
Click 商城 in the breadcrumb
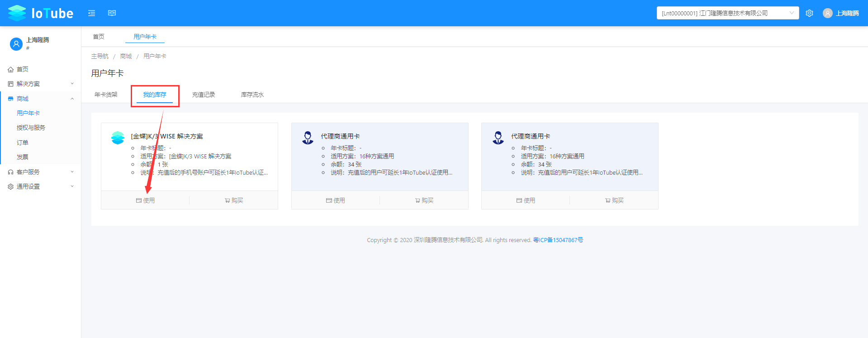click(x=126, y=56)
